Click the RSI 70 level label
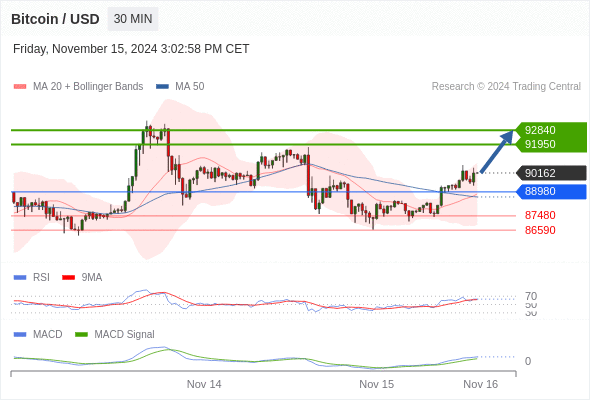The image size is (590, 400). pyautogui.click(x=531, y=296)
